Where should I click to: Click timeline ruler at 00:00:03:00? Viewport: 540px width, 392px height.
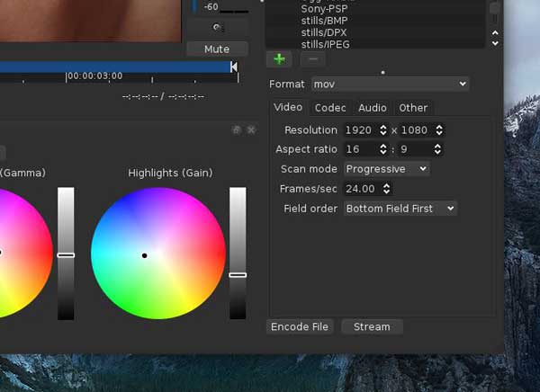(95, 76)
